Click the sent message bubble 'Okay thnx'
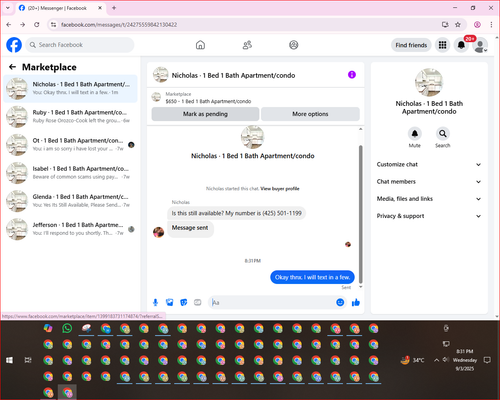The height and width of the screenshot is (400, 500). coord(312,277)
